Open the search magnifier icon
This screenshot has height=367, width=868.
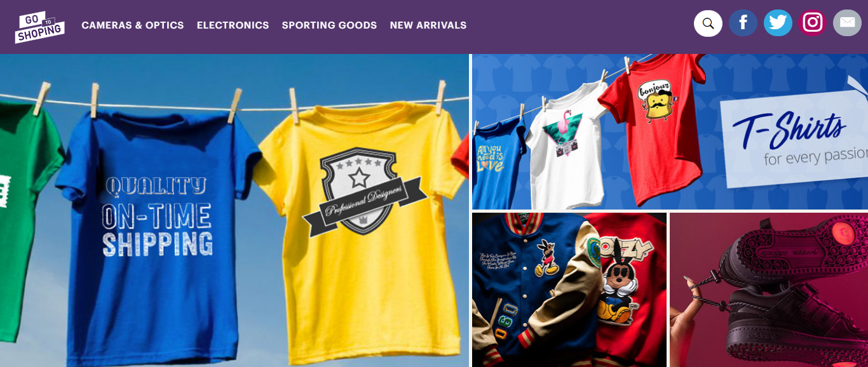pos(708,23)
